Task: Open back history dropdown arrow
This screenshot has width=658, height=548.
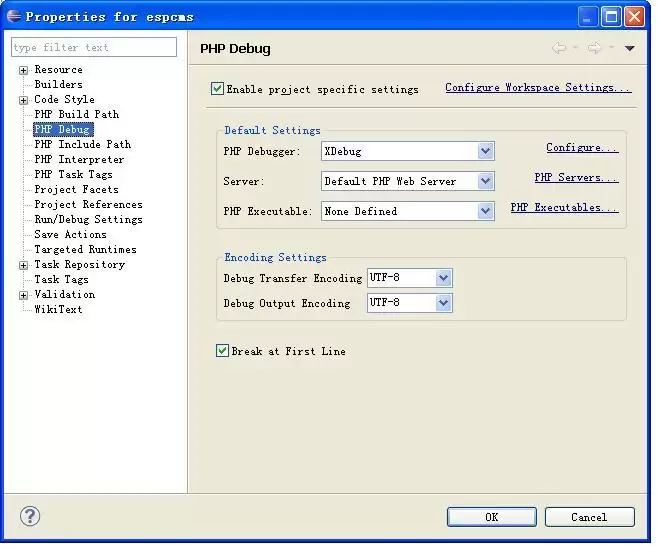Action: [576, 47]
